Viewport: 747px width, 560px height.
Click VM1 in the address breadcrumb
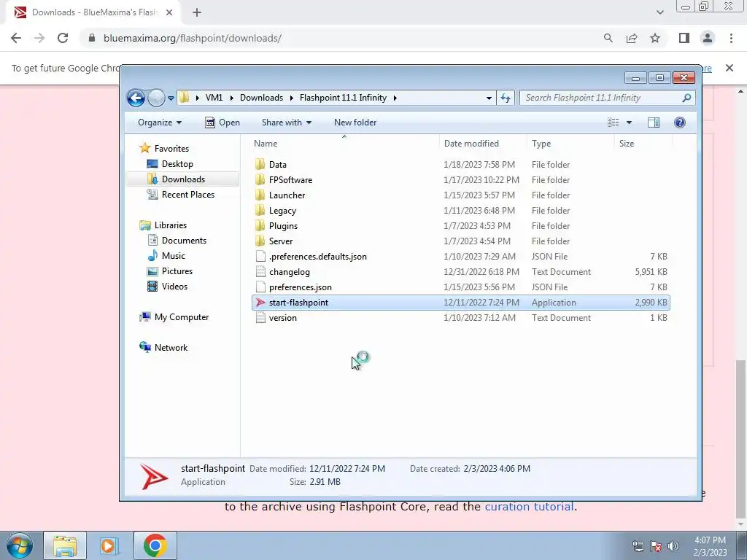click(x=214, y=98)
